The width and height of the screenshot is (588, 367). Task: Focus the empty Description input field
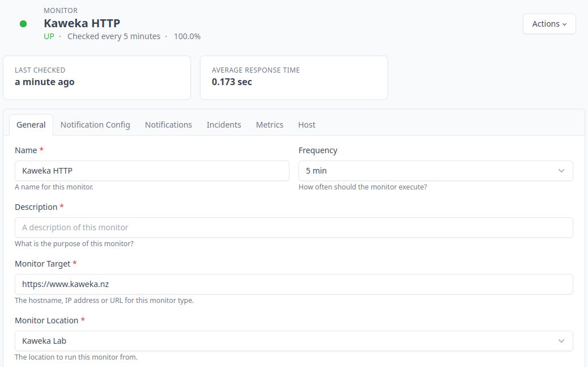pyautogui.click(x=293, y=227)
